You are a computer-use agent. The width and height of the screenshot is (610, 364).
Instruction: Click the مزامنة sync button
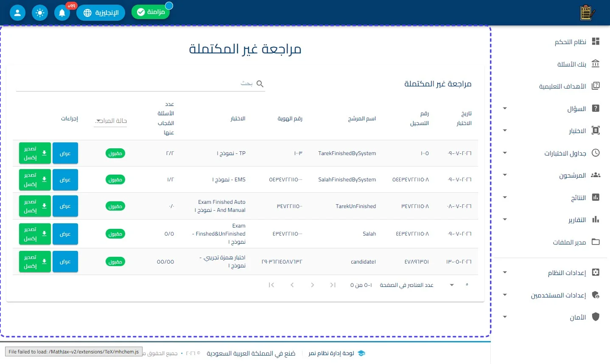tap(151, 12)
